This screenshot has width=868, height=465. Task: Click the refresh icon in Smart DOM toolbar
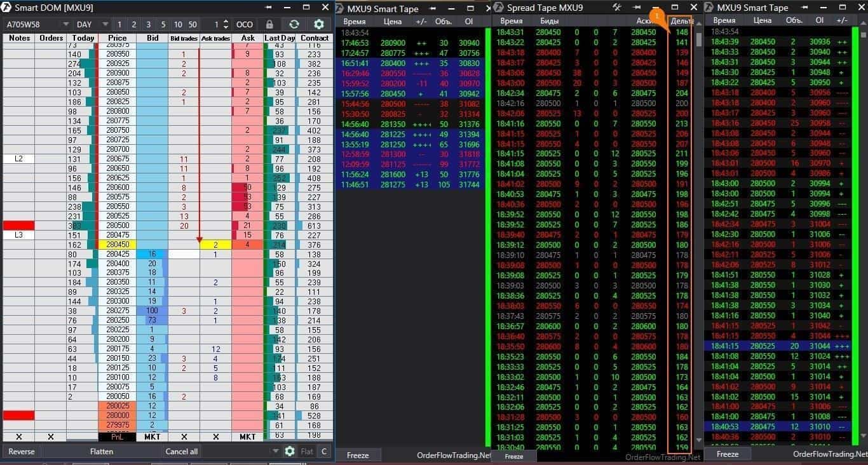tap(294, 24)
